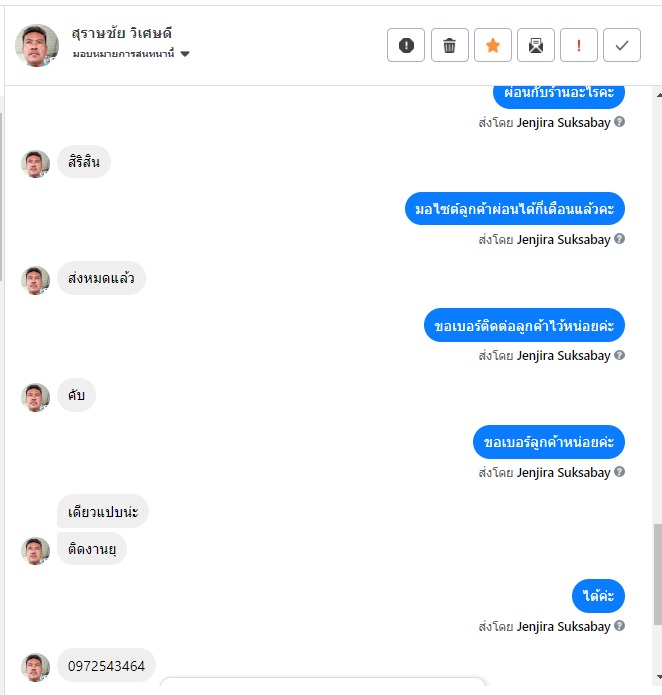Delete the conversation using the trash icon

click(449, 45)
